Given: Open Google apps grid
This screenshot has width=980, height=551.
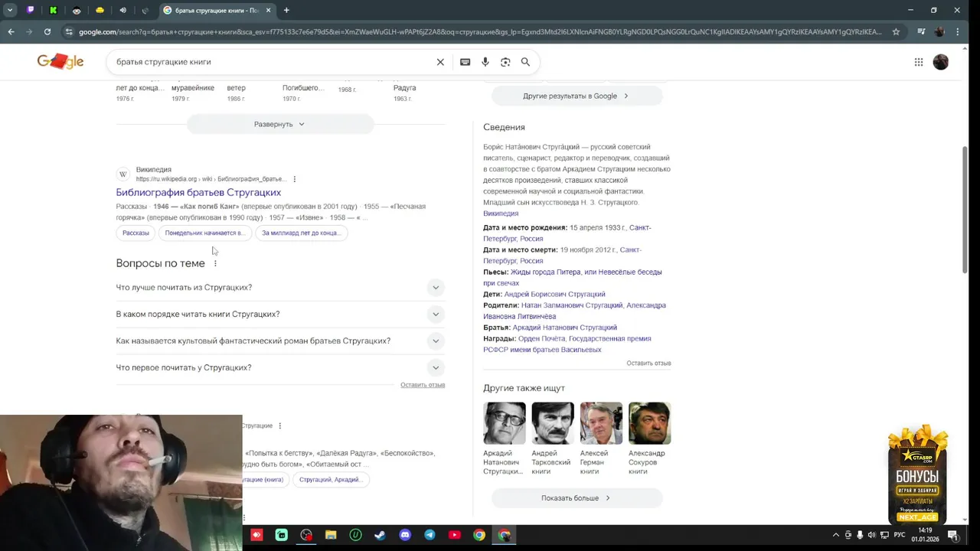Looking at the screenshot, I should 919,62.
